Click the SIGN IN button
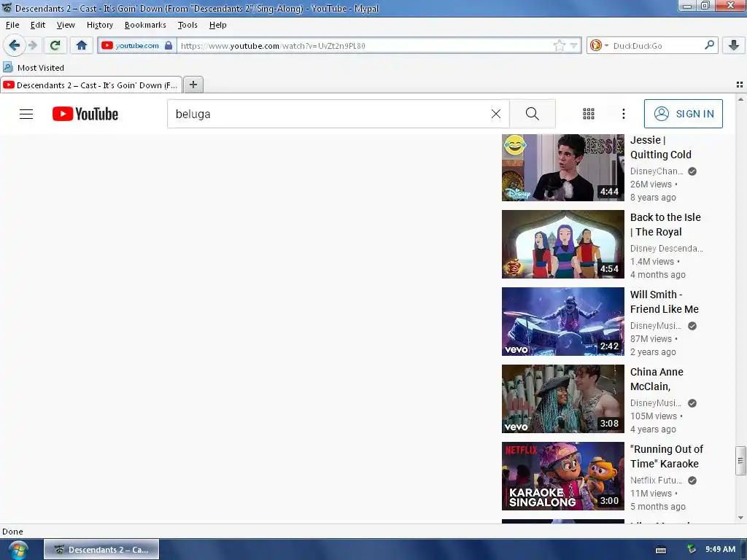 click(x=683, y=114)
